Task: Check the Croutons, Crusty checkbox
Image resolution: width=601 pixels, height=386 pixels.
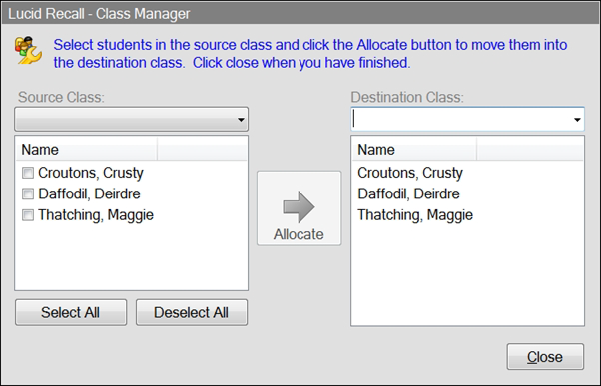Action: pos(28,173)
